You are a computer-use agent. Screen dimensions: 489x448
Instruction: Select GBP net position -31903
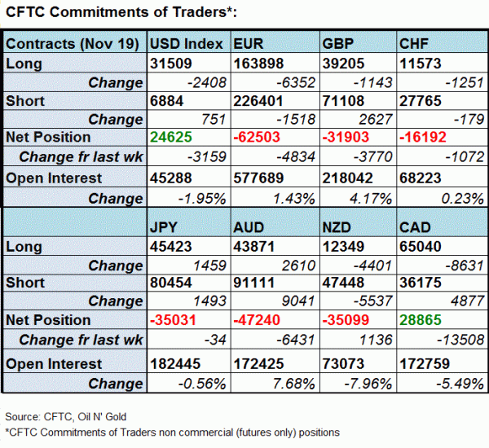[341, 137]
